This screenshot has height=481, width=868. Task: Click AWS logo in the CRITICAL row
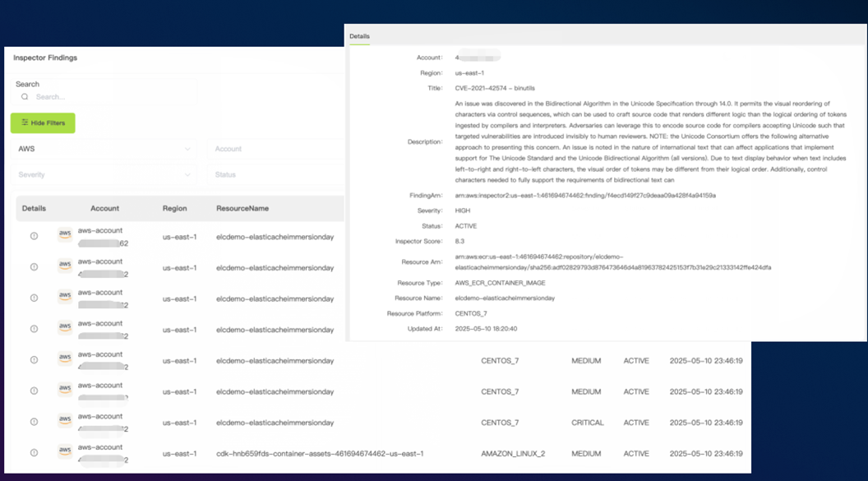point(65,421)
